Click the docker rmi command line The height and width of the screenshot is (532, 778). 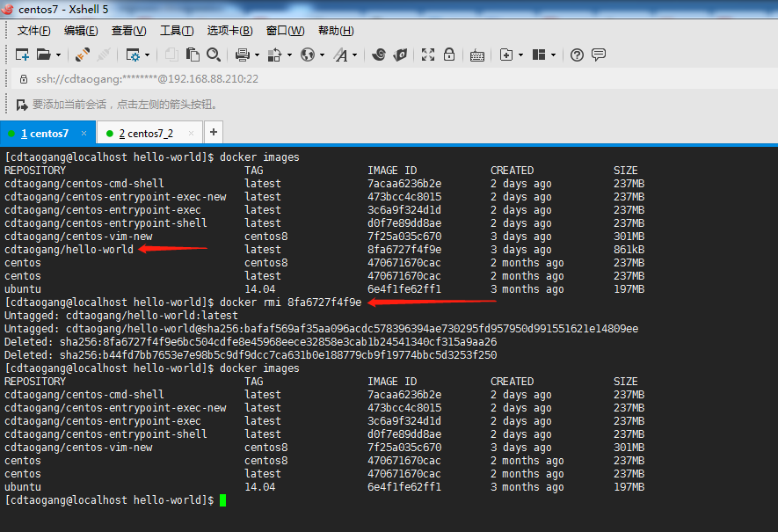(x=183, y=302)
